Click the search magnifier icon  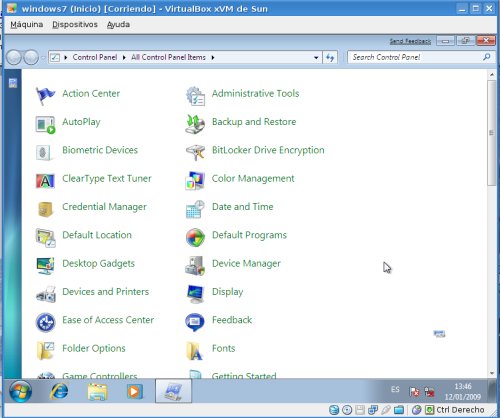coord(487,57)
